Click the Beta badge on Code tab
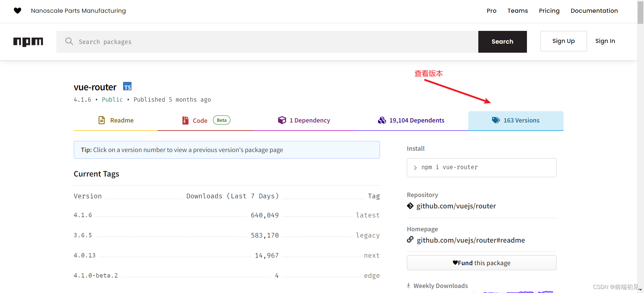Image resolution: width=644 pixels, height=293 pixels. [x=222, y=120]
